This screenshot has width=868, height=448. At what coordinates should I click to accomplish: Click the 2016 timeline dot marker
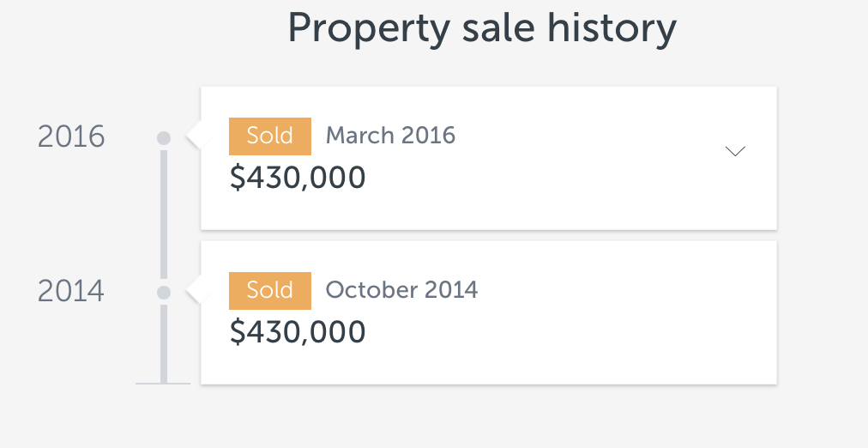(x=164, y=137)
